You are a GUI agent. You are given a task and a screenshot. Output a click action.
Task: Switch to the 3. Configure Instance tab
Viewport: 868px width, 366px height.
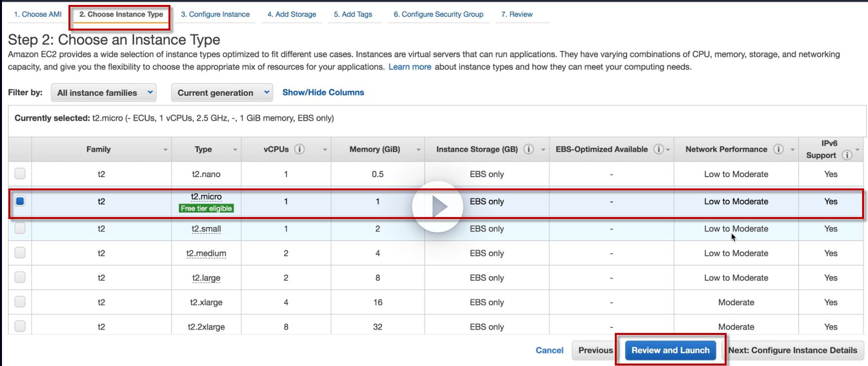pos(215,14)
